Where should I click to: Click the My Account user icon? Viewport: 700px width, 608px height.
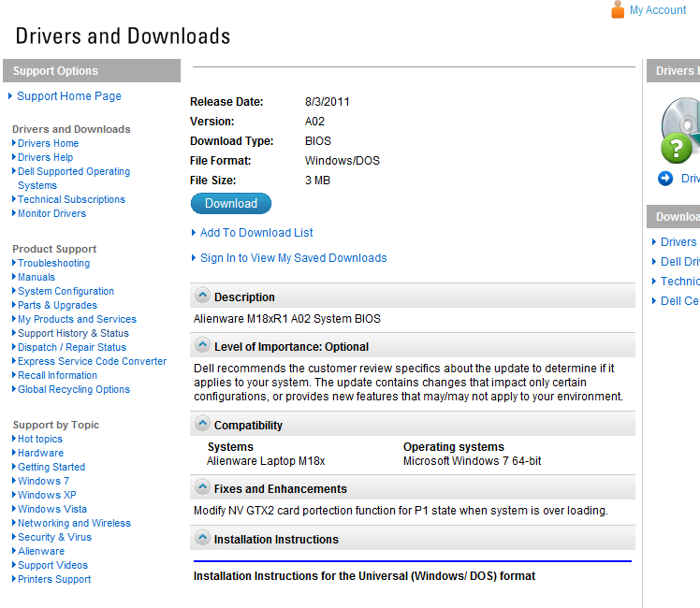618,9
